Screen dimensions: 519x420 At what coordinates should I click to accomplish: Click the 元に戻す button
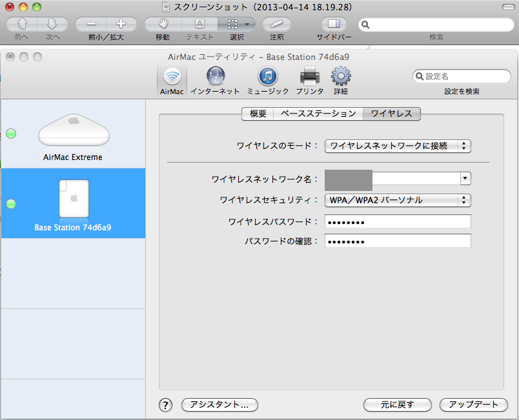397,405
